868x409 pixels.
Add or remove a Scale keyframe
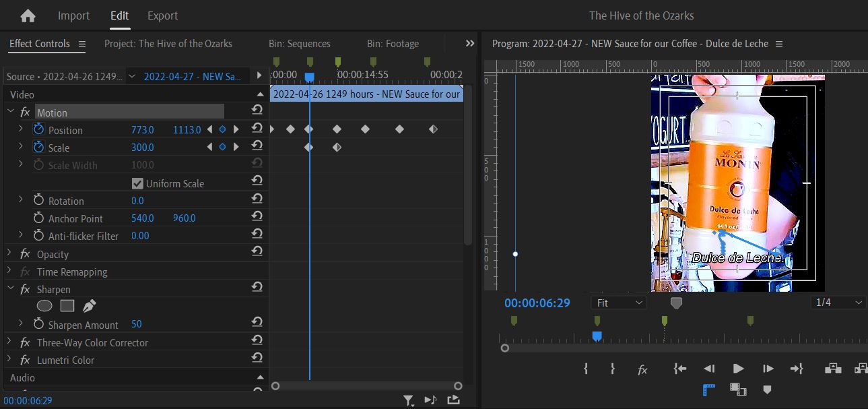tap(222, 147)
